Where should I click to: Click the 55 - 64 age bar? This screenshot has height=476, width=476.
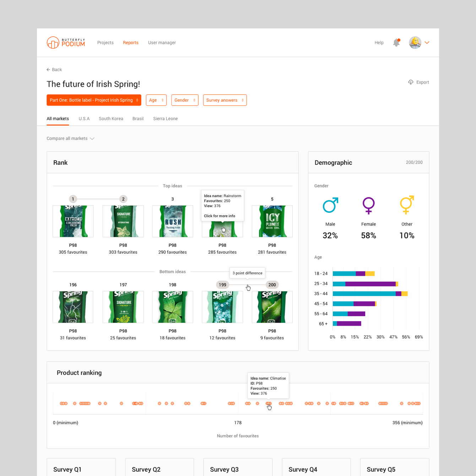pyautogui.click(x=349, y=314)
